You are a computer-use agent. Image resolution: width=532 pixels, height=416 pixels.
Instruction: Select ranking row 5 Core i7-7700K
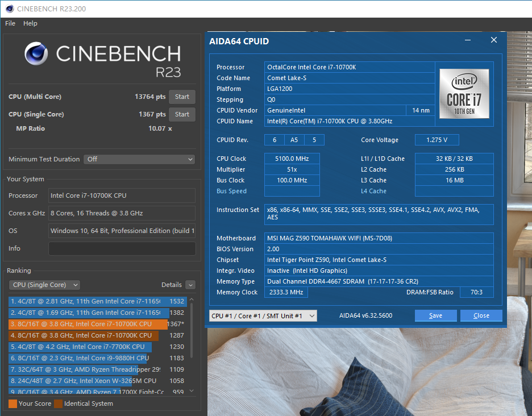pos(97,347)
